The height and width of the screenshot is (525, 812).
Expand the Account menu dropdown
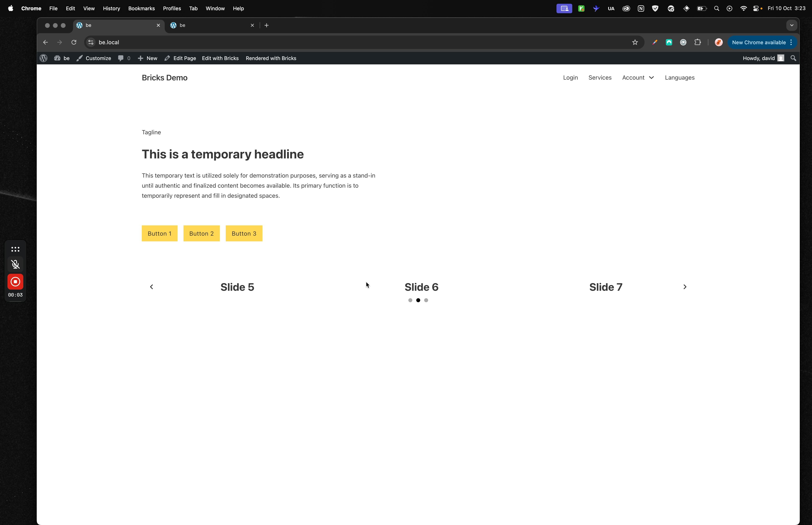[638, 78]
